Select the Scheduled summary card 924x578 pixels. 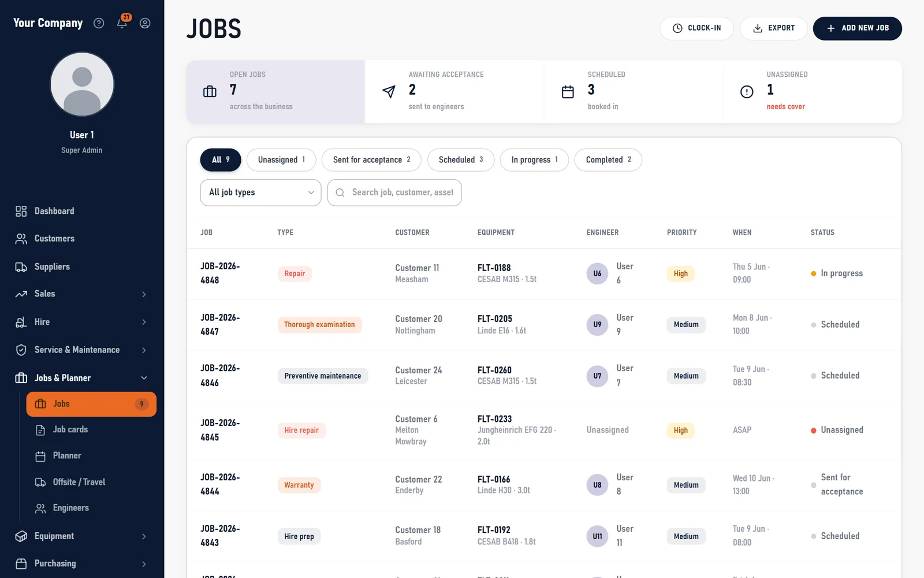click(634, 91)
